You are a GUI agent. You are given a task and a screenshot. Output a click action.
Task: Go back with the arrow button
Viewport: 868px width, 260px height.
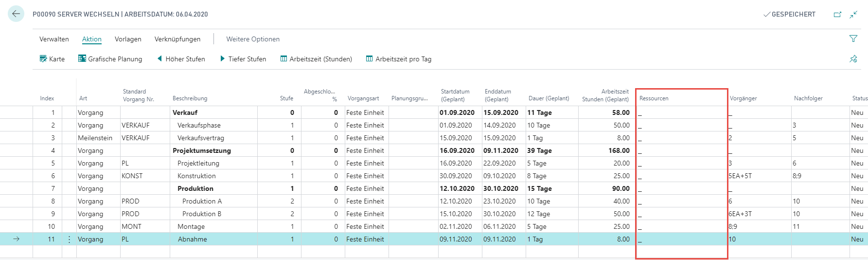(16, 14)
